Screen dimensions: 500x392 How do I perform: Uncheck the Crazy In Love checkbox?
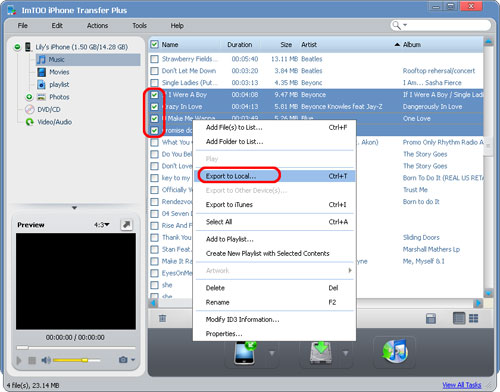pyautogui.click(x=154, y=107)
